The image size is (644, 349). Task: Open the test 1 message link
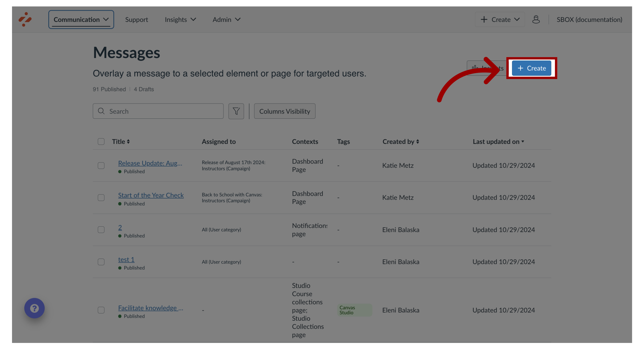tap(126, 259)
